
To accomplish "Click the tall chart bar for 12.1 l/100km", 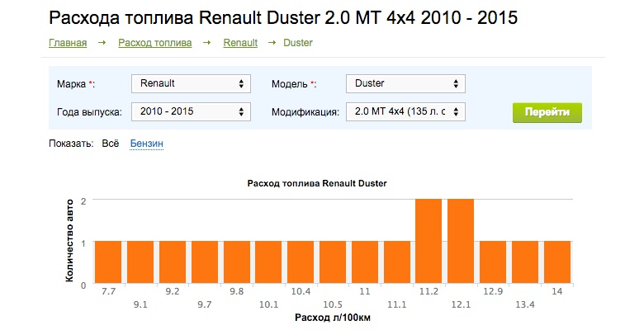I will [x=461, y=242].
